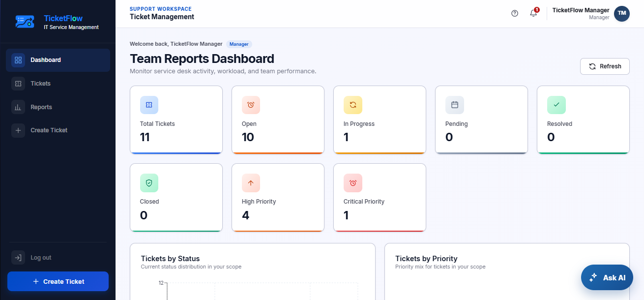Click the Refresh button
Image resolution: width=644 pixels, height=300 pixels.
tap(605, 66)
